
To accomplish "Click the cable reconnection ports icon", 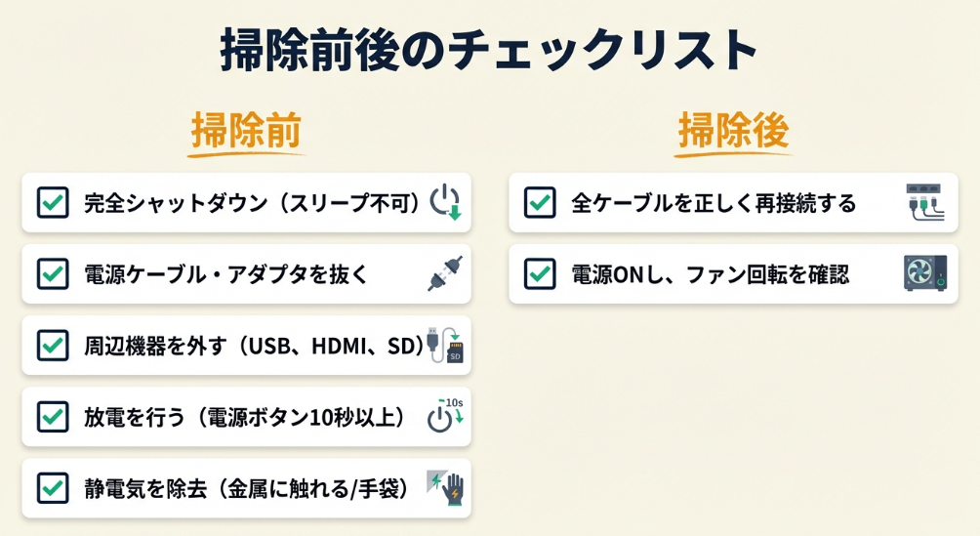I will (x=922, y=202).
